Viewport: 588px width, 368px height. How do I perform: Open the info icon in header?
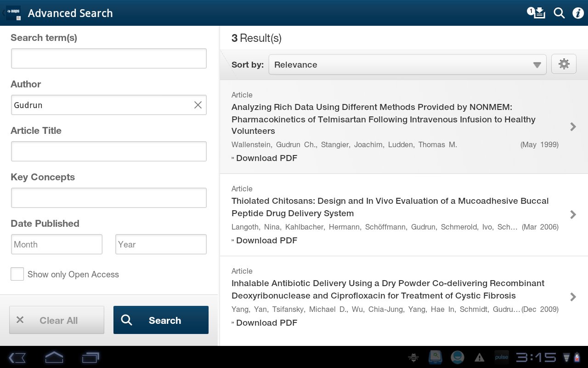point(578,13)
